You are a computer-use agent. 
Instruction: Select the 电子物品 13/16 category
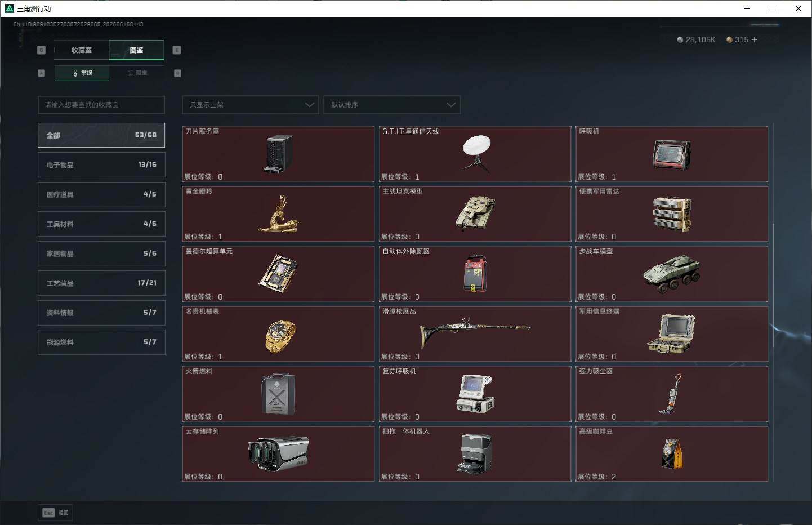[101, 164]
